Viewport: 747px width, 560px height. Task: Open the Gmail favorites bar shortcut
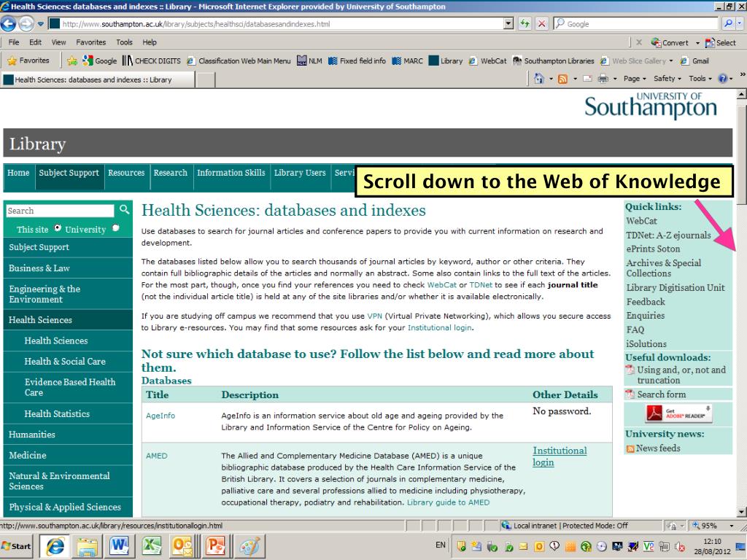695,61
